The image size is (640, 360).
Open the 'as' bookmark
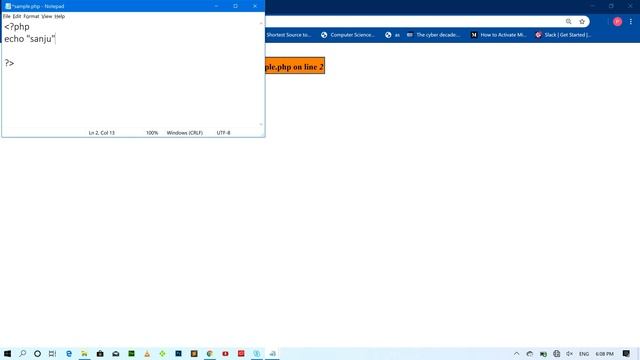[392, 35]
